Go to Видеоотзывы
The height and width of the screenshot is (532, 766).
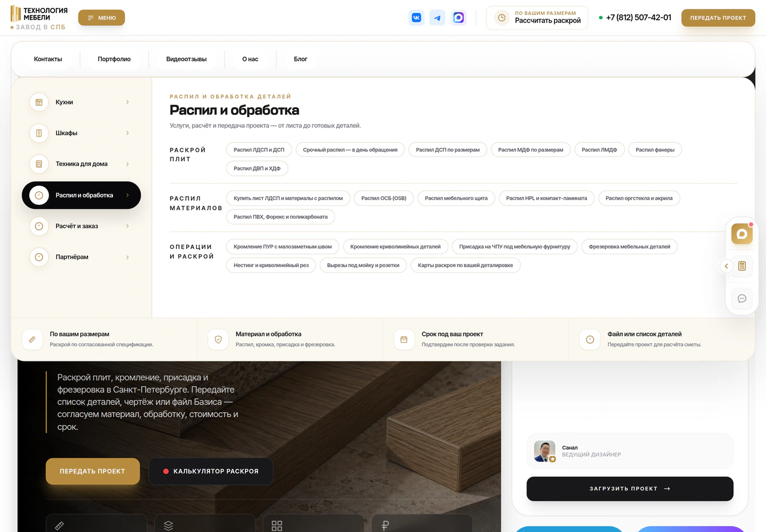[x=187, y=59]
